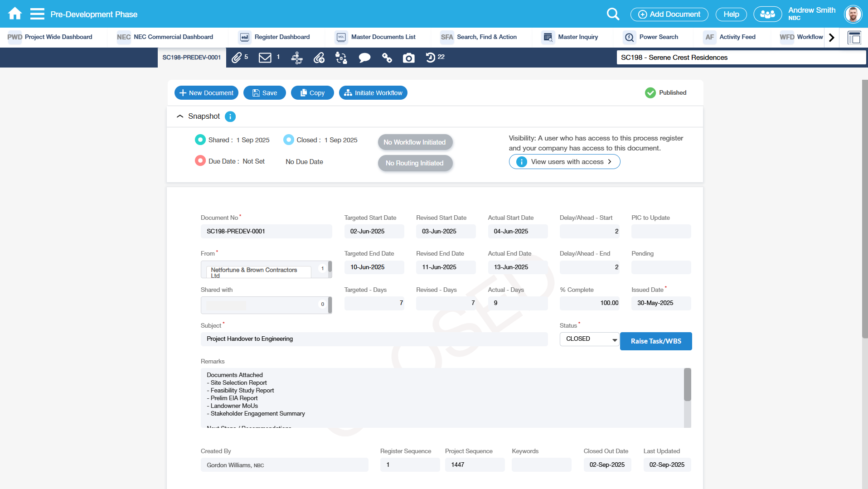Click the search magnifier in header

click(x=613, y=14)
